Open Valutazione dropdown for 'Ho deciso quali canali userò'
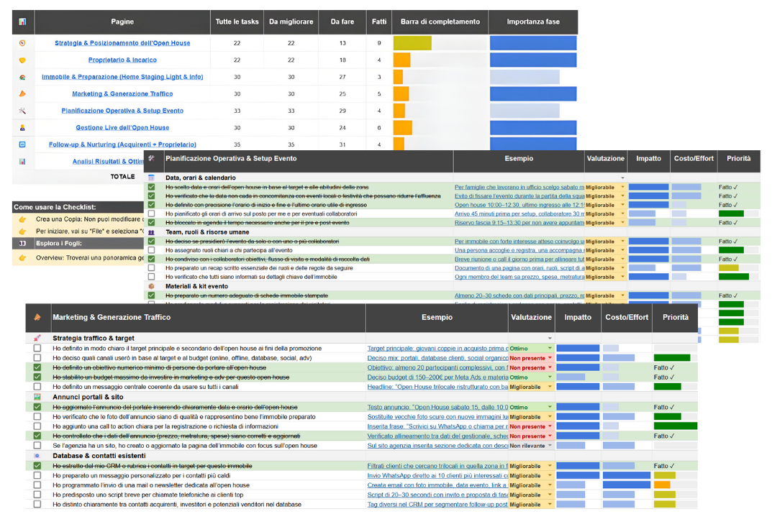Screen dimensions: 777x532 point(550,358)
